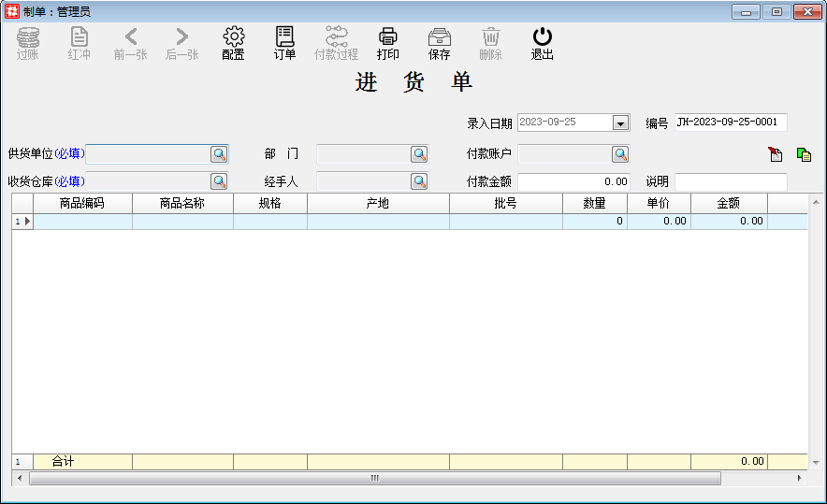Open 部门 department lookup magnifier

(x=419, y=154)
